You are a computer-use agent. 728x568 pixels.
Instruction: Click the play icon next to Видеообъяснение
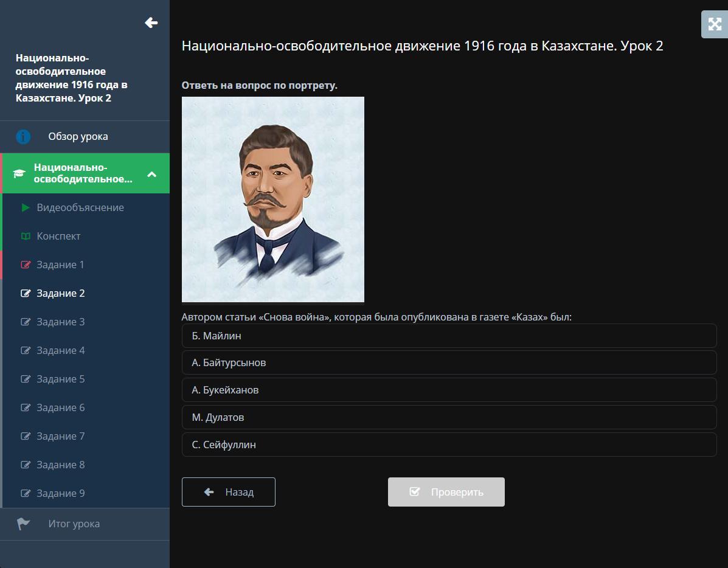26,208
